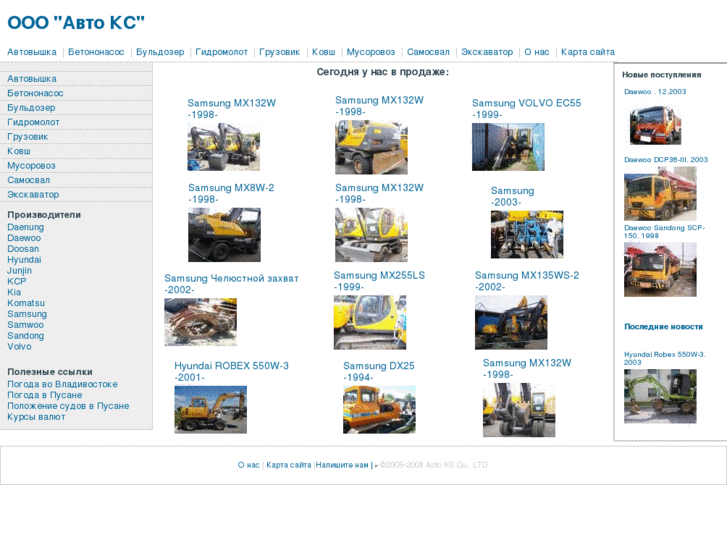The width and height of the screenshot is (727, 545).
Task: Open manufacturer Samwoo
Action: (x=26, y=325)
